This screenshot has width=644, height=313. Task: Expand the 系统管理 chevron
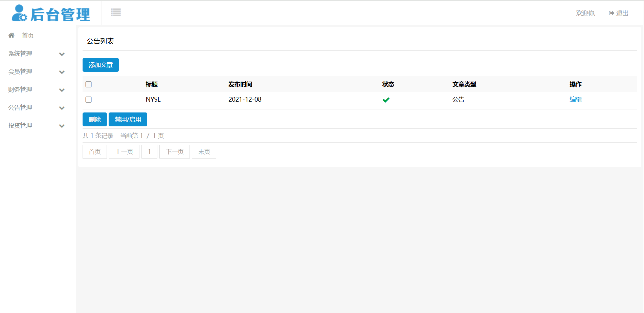62,54
